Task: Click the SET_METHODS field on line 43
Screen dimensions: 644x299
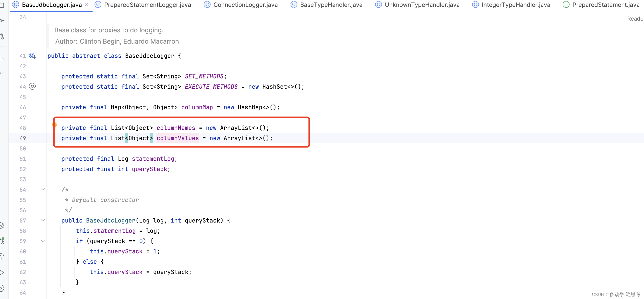Action: [204, 76]
